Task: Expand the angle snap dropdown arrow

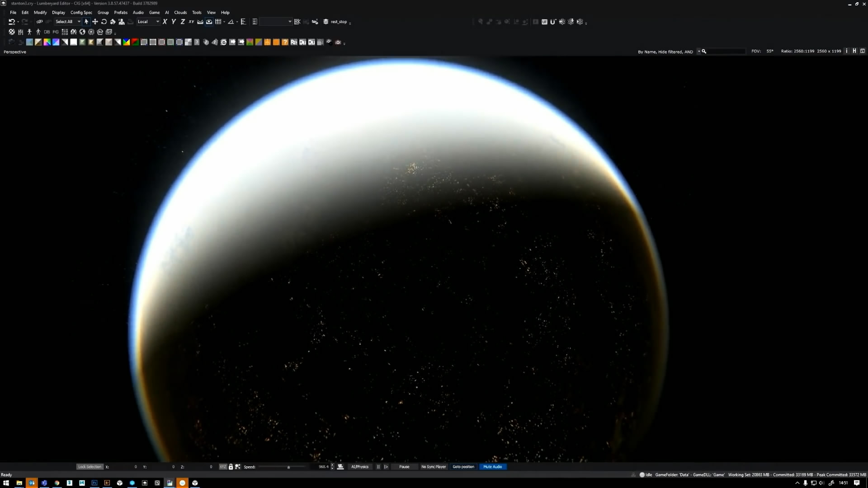Action: [237, 22]
